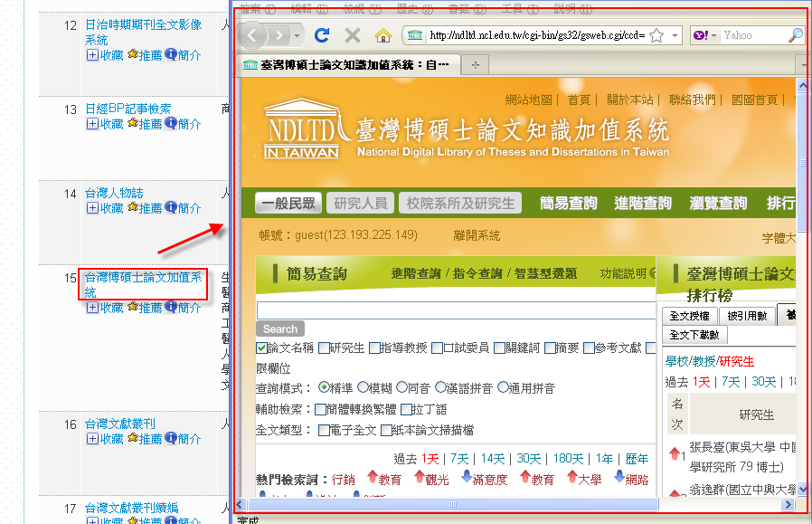812x524 pixels.
Task: Click the browser back arrow button
Action: (252, 35)
